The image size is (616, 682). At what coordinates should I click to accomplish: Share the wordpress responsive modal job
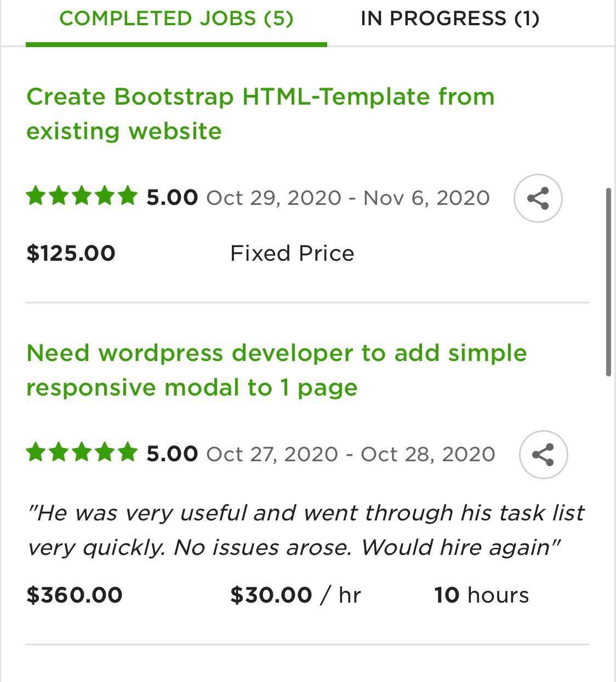tap(543, 455)
